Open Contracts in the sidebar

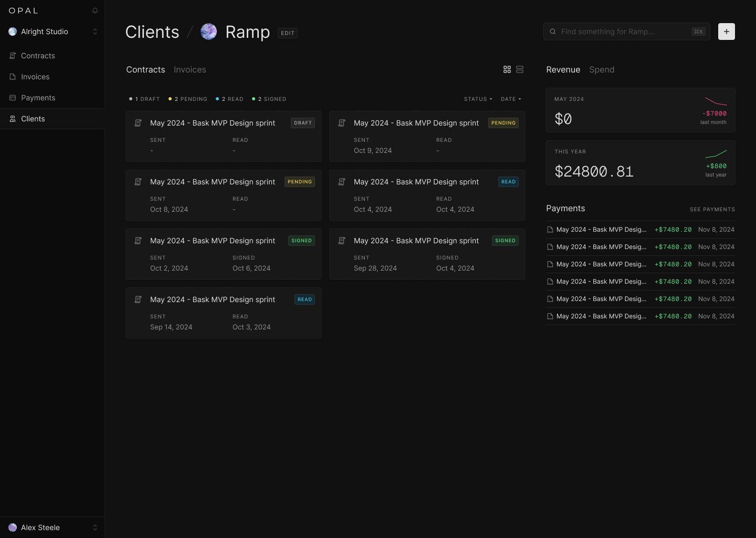38,56
